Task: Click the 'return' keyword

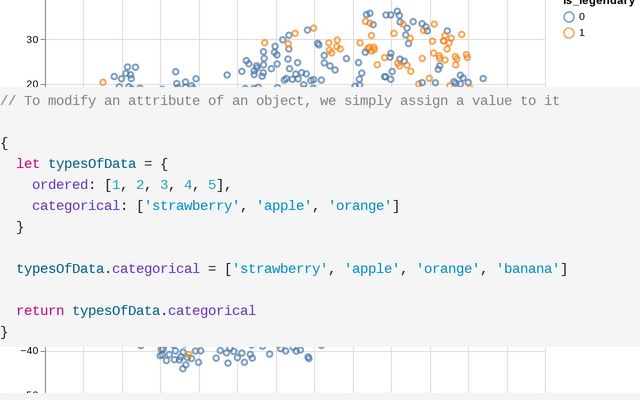Action: pos(40,311)
